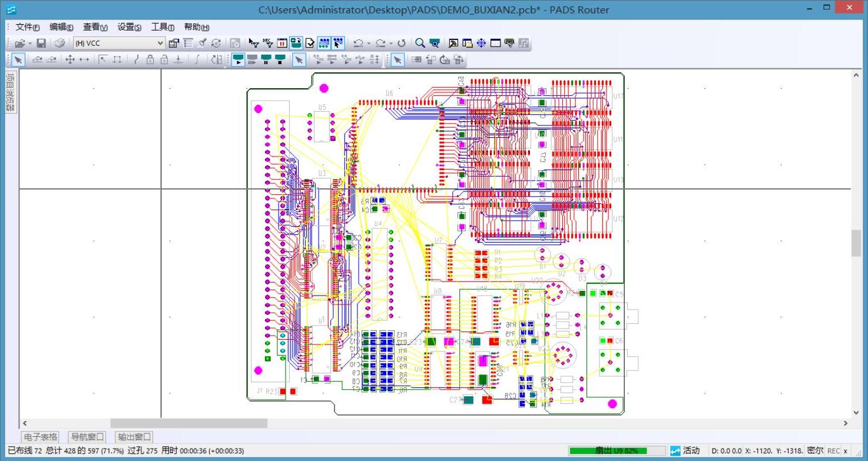Expand the Open file dropdown arrow
868x461 pixels.
(29, 43)
